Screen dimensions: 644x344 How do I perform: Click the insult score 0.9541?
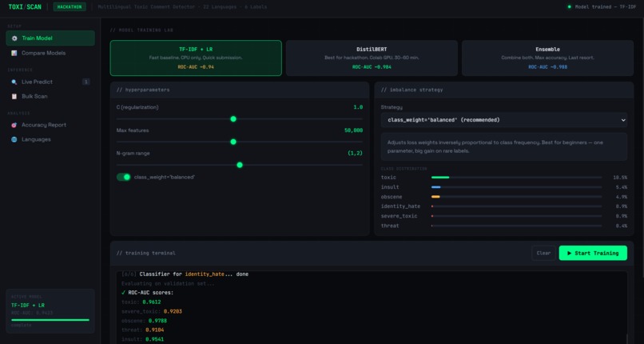tap(155, 339)
